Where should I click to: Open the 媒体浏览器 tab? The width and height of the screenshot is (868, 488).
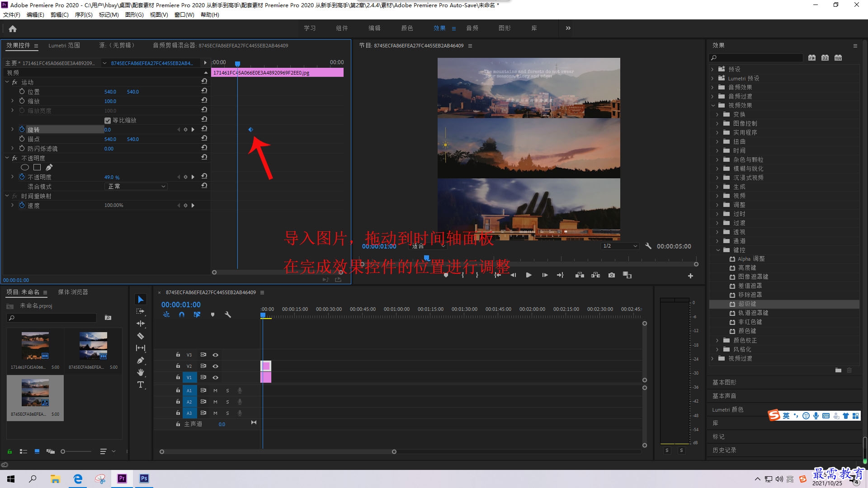(73, 292)
